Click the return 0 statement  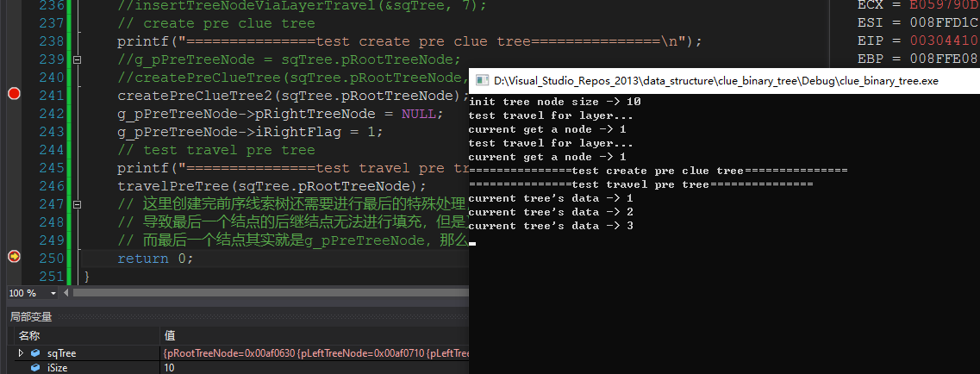pos(156,259)
